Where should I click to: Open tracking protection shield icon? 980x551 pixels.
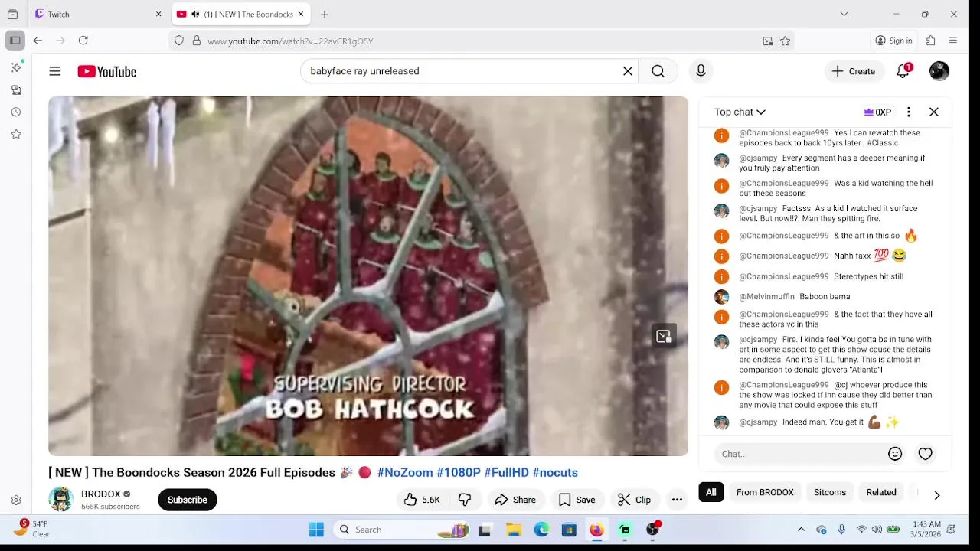click(179, 41)
